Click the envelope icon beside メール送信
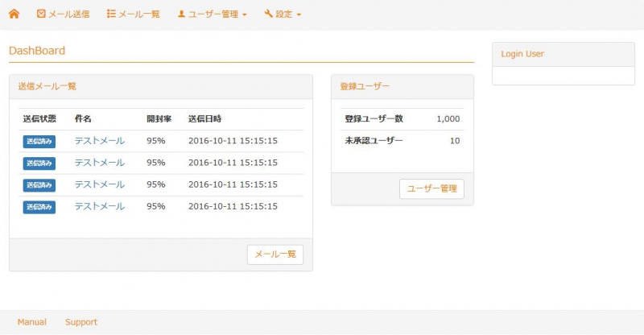644x335 pixels. coord(42,14)
